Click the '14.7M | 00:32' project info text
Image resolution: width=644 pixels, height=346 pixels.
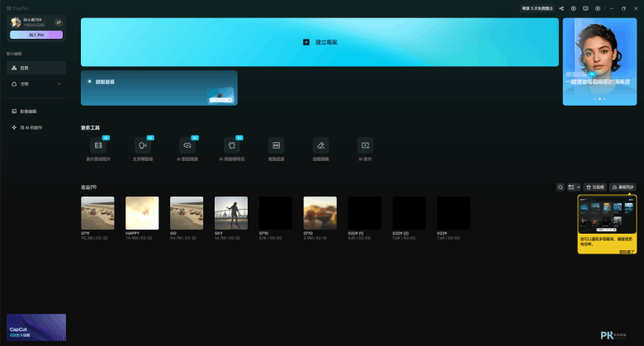click(x=228, y=238)
